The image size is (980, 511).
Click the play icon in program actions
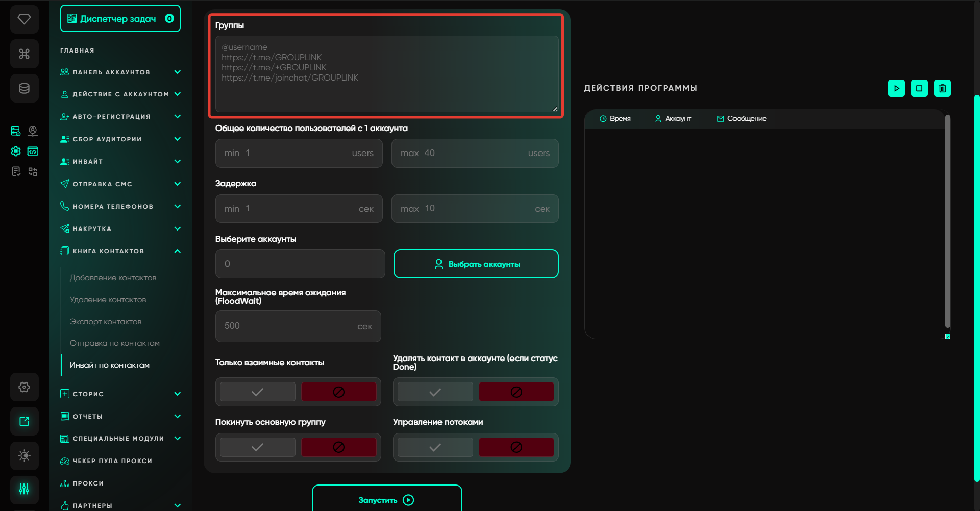click(896, 88)
